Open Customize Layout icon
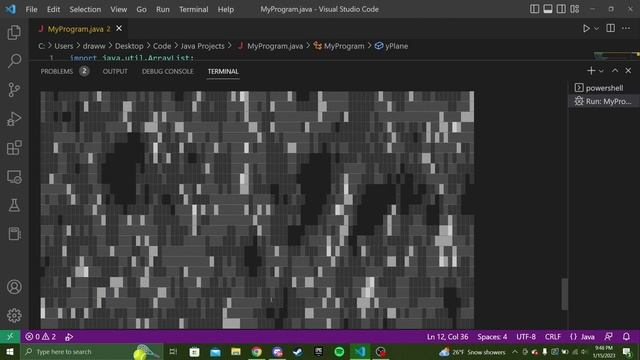The image size is (640, 360). tap(575, 9)
